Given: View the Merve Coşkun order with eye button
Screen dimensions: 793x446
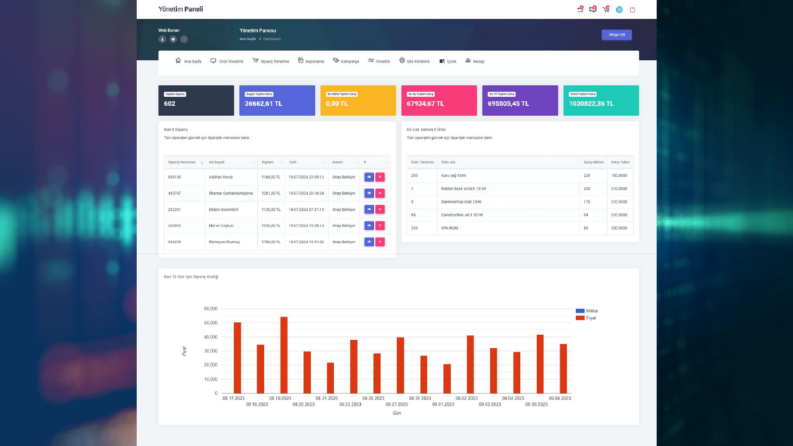Looking at the screenshot, I should pyautogui.click(x=369, y=226).
